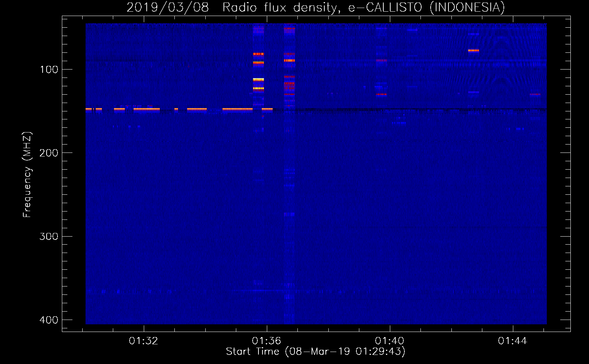Select the 'Start Time (08-Mar-19 01:29:43)' label
589x364 pixels.
pos(316,352)
